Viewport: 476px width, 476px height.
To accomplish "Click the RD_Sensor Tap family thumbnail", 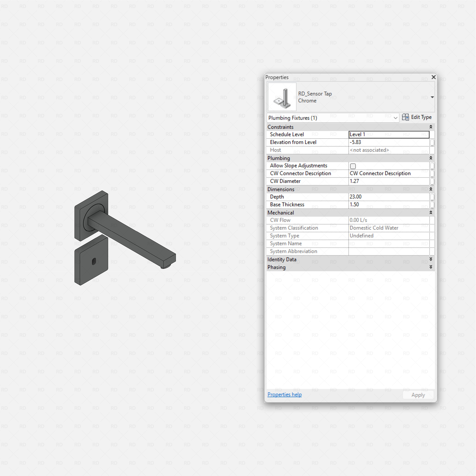I will click(x=282, y=97).
